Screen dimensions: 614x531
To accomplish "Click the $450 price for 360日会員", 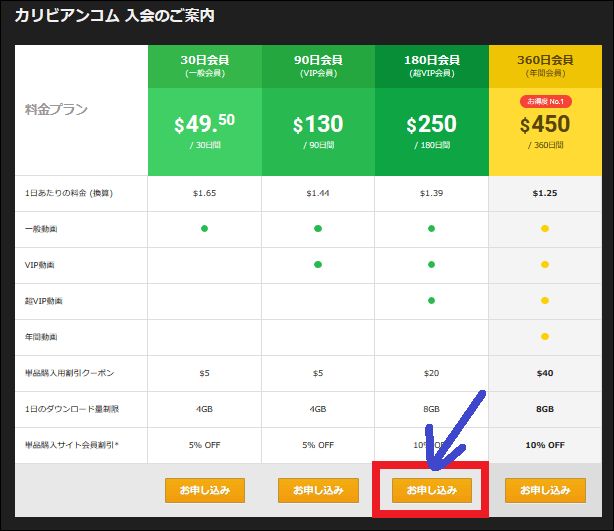I will pos(545,126).
